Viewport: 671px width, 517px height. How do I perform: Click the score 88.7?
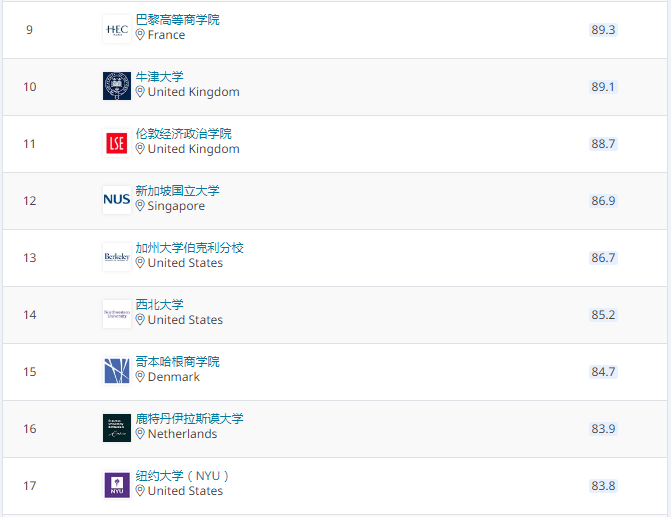click(603, 143)
